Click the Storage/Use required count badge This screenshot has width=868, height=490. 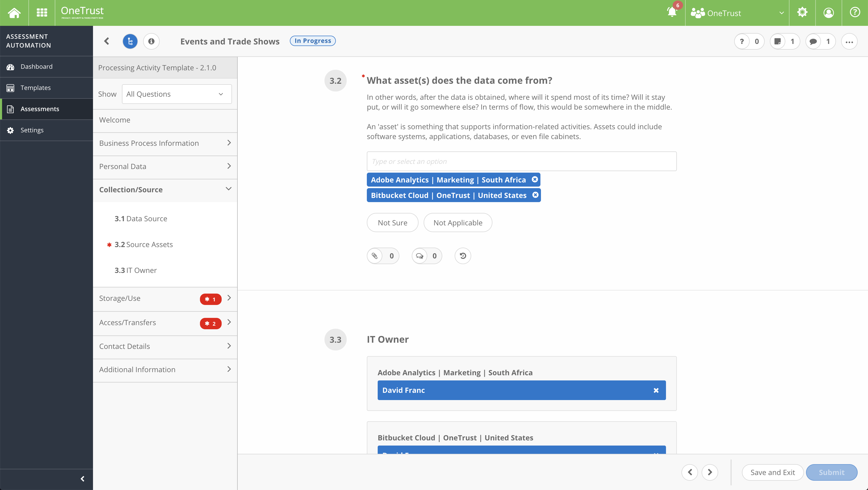tap(211, 299)
